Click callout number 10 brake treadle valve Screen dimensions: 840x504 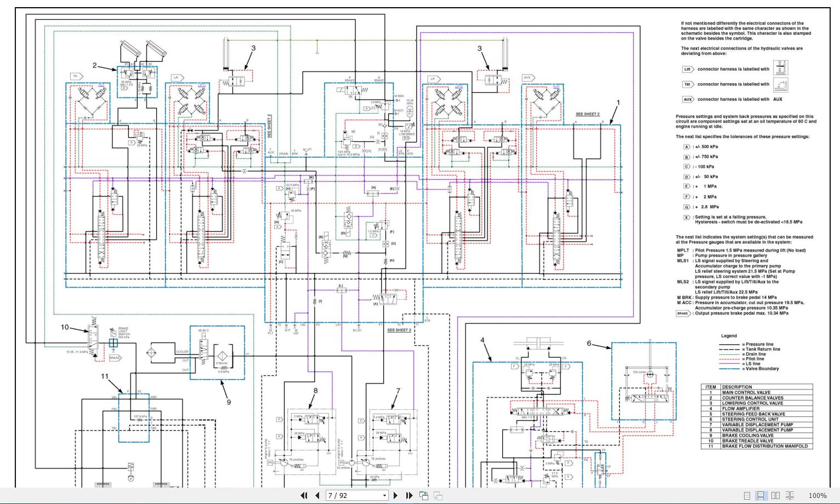[x=65, y=327]
